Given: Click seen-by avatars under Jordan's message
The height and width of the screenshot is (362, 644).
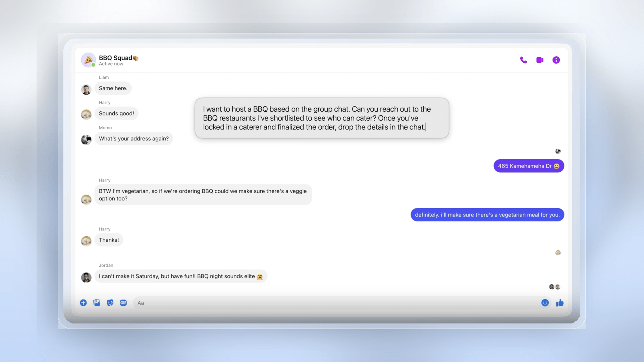Looking at the screenshot, I should tap(554, 287).
